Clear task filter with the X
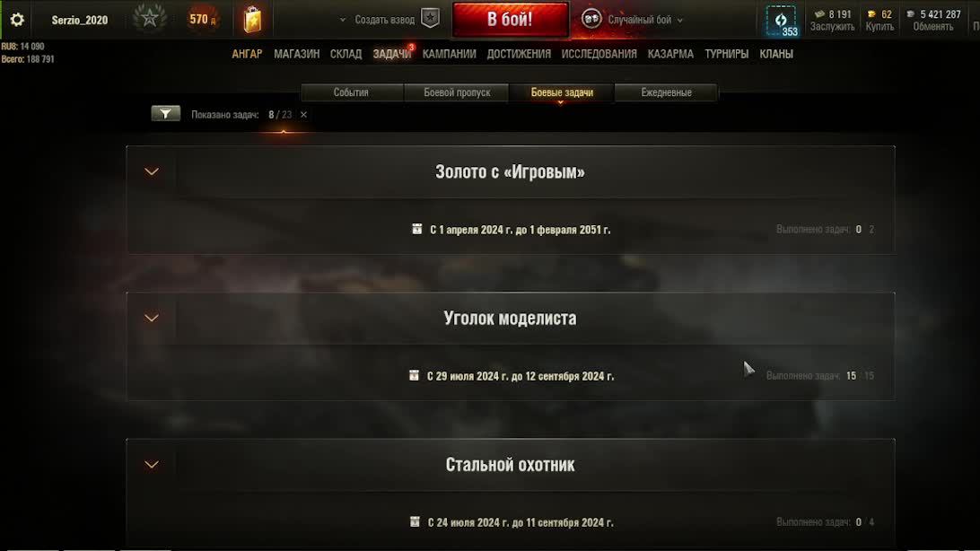 303,114
